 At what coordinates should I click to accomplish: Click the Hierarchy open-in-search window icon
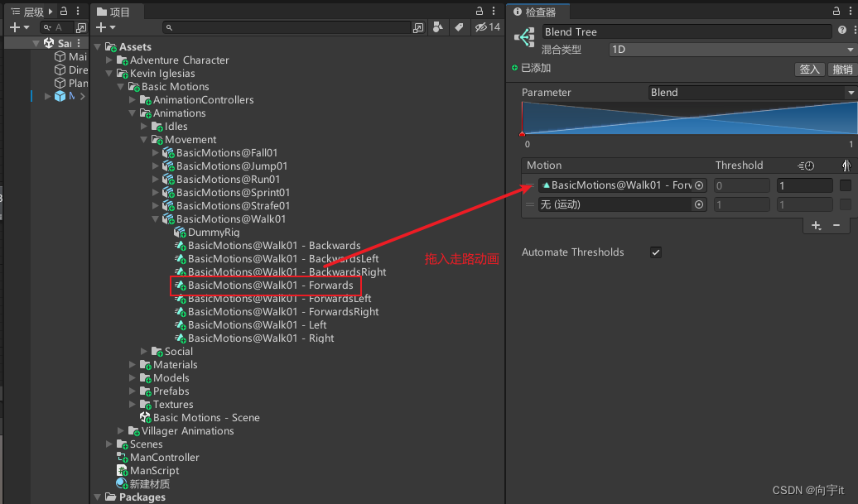click(x=81, y=27)
